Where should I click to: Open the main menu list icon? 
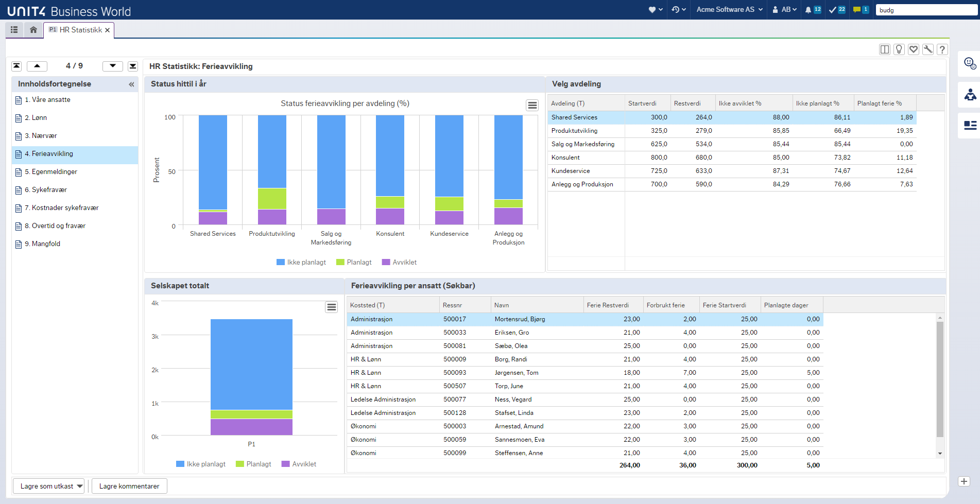coord(14,30)
